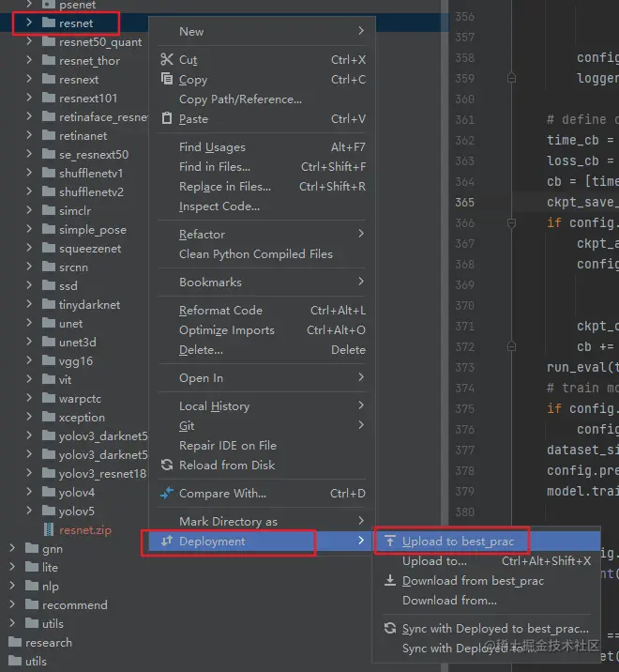
Task: Choose Replace in Files entry
Action: coord(262,187)
